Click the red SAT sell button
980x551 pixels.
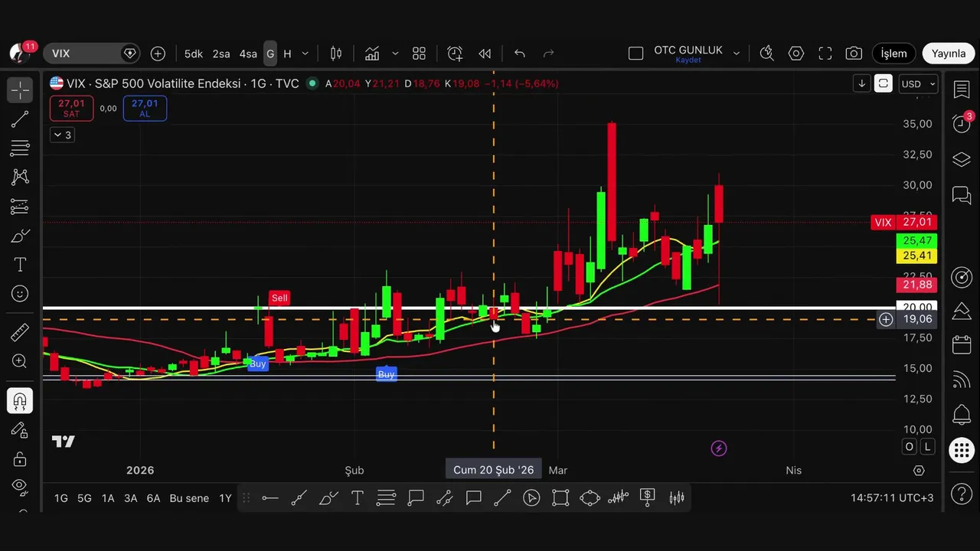71,108
